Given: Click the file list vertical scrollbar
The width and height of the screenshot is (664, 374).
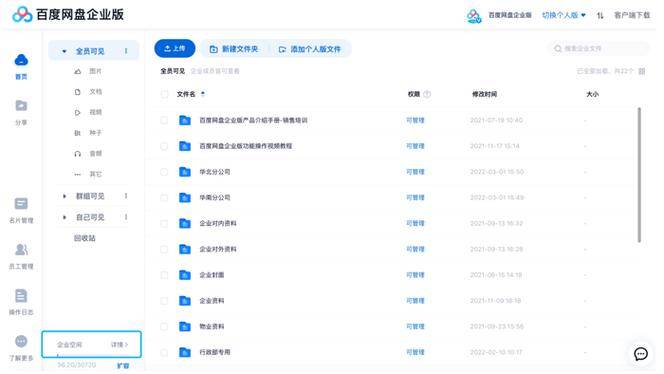Looking at the screenshot, I should coord(639,175).
